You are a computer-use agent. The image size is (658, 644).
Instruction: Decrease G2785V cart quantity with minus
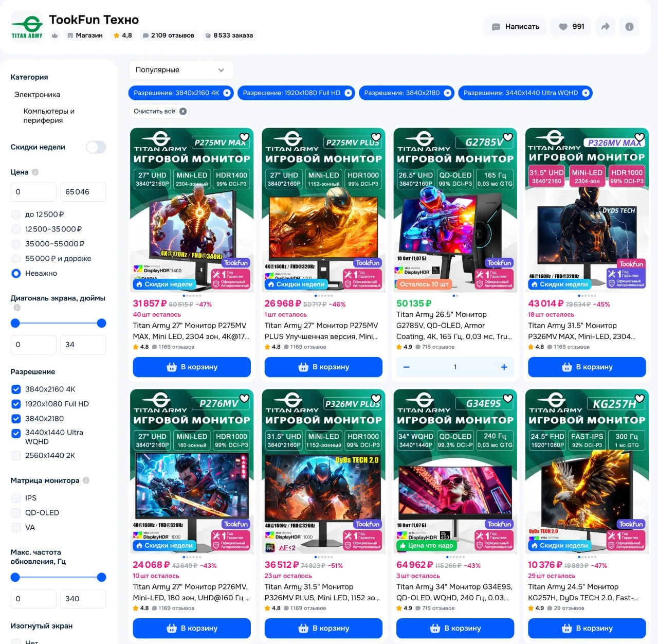click(x=407, y=367)
